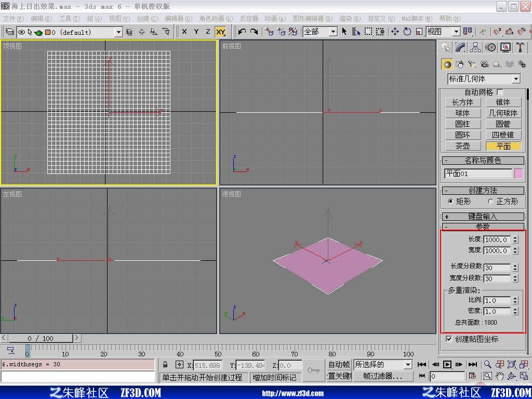The width and height of the screenshot is (532, 399).
Task: Click the orange layer color square
Action: pos(47,32)
